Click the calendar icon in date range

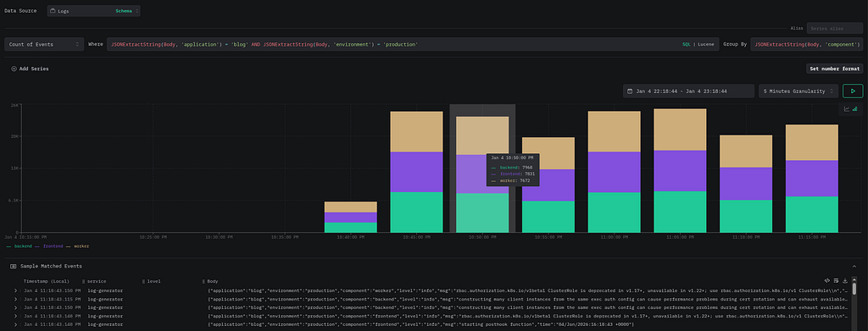tap(631, 91)
